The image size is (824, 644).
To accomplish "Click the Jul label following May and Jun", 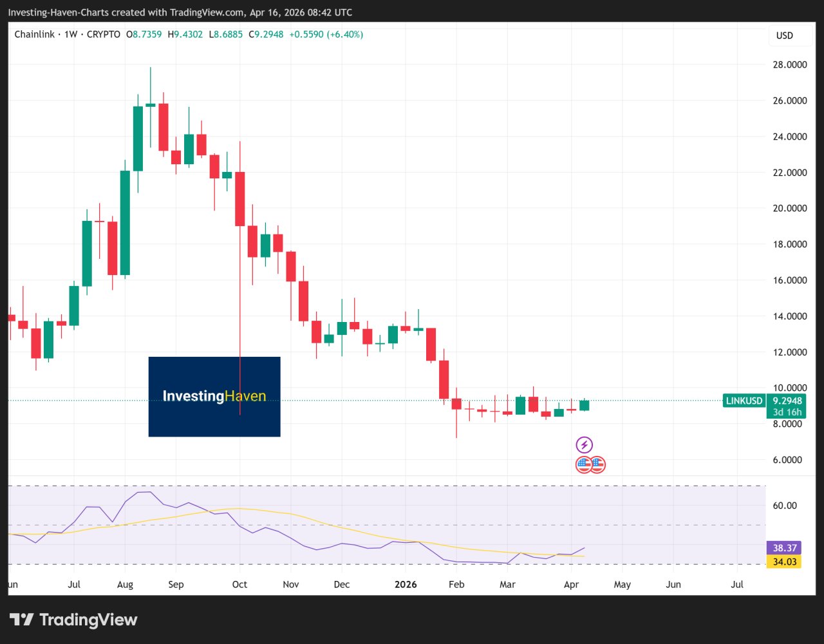I will pos(737,585).
